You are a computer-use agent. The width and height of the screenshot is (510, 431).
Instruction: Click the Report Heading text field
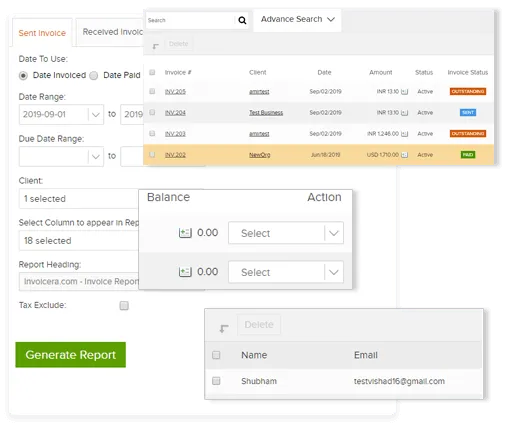(x=79, y=282)
